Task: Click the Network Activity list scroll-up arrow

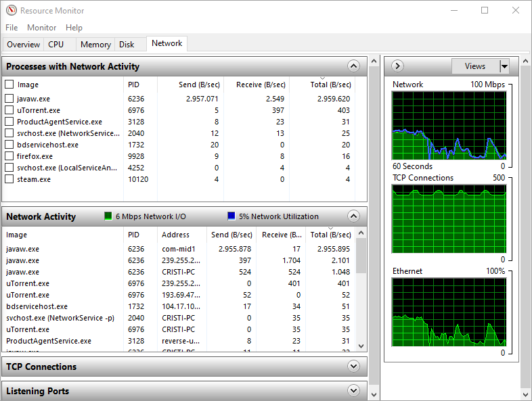Action: click(x=361, y=233)
